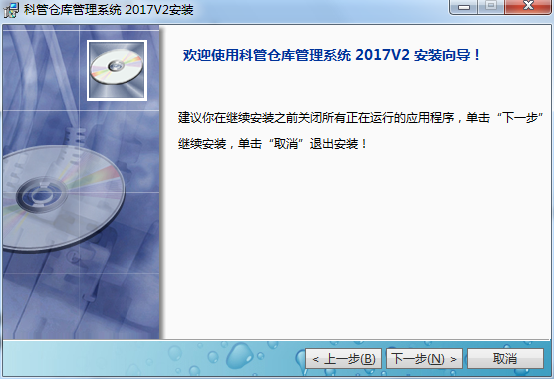Click the title bar text 科管仓库管理系统 2017V2安装

[108, 10]
